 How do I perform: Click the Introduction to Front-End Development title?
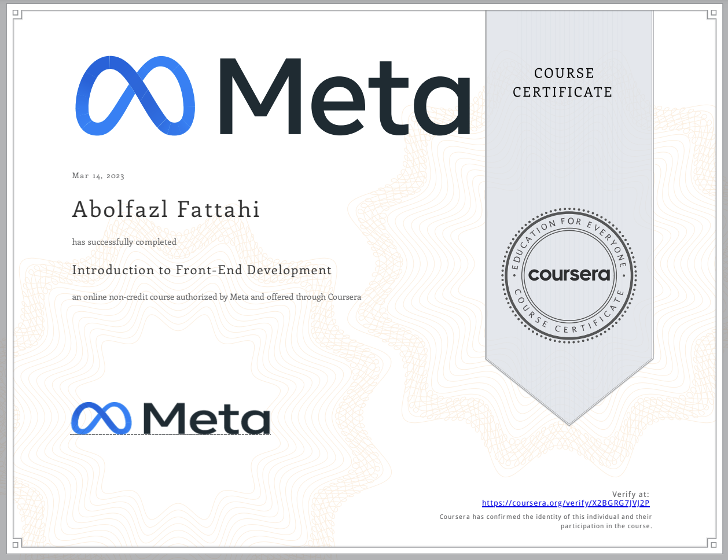(202, 270)
